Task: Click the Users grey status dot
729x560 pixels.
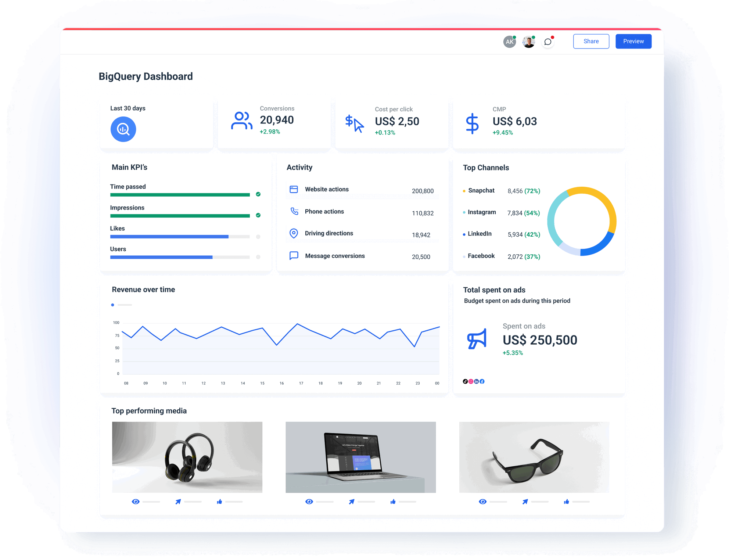Action: click(258, 257)
